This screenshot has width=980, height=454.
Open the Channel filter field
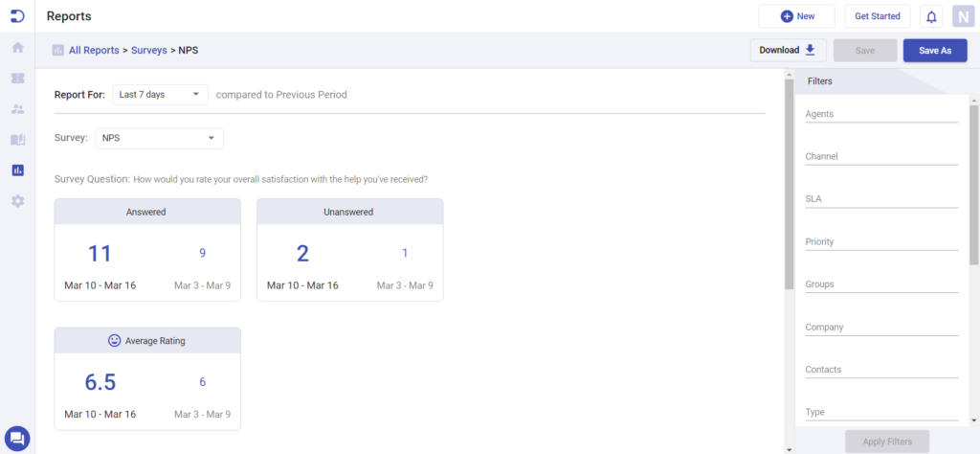tap(881, 156)
